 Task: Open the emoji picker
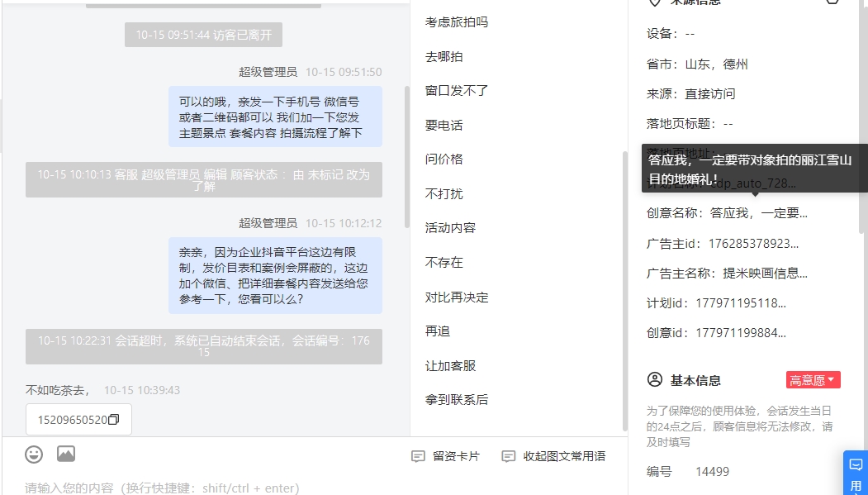[x=34, y=455]
